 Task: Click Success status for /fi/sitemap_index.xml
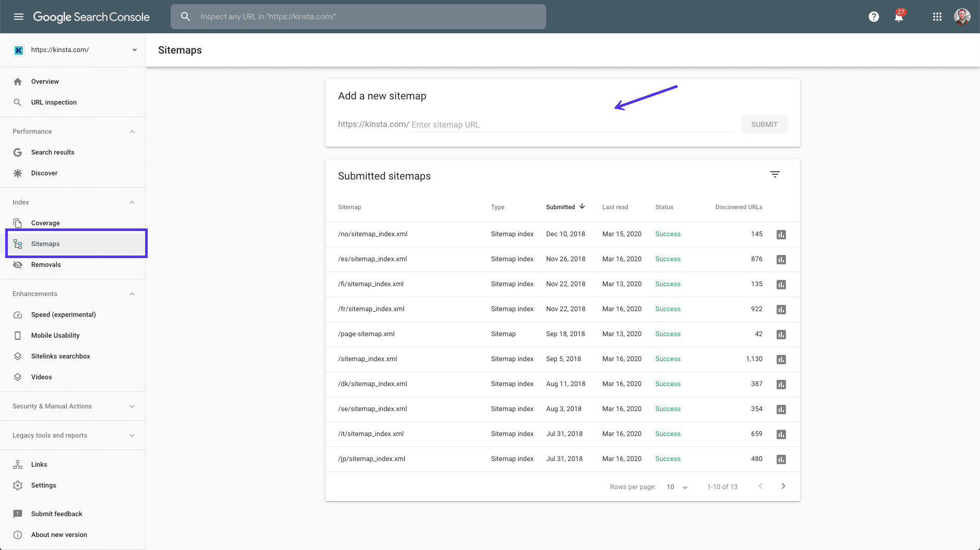tap(668, 284)
